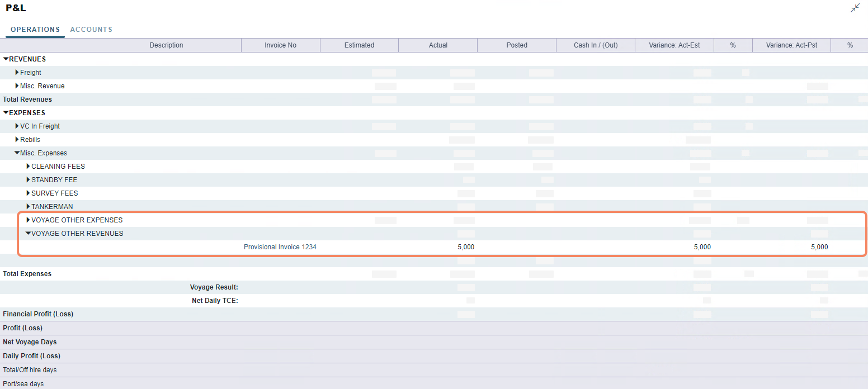Expand the STANDBY FEE row
The height and width of the screenshot is (389, 868).
coord(27,179)
